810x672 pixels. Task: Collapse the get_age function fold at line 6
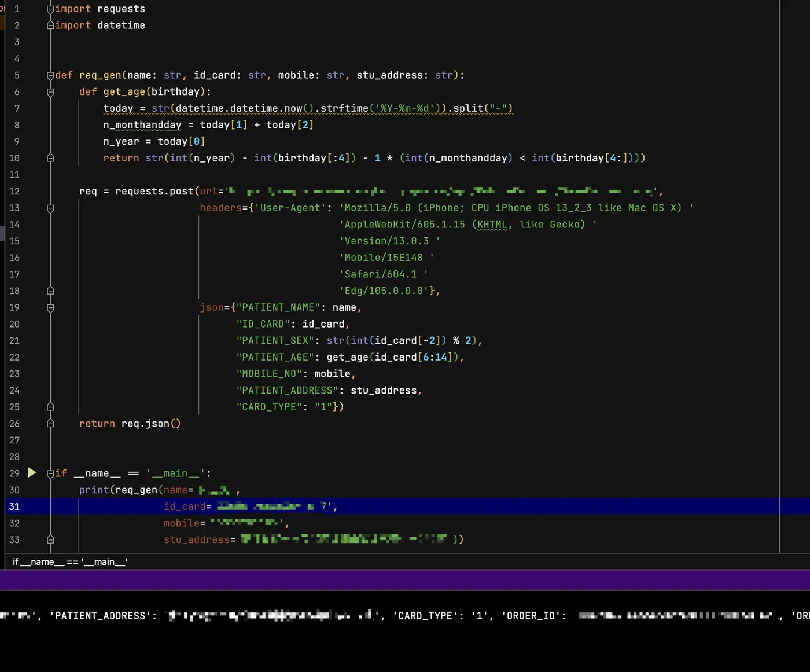click(x=50, y=92)
